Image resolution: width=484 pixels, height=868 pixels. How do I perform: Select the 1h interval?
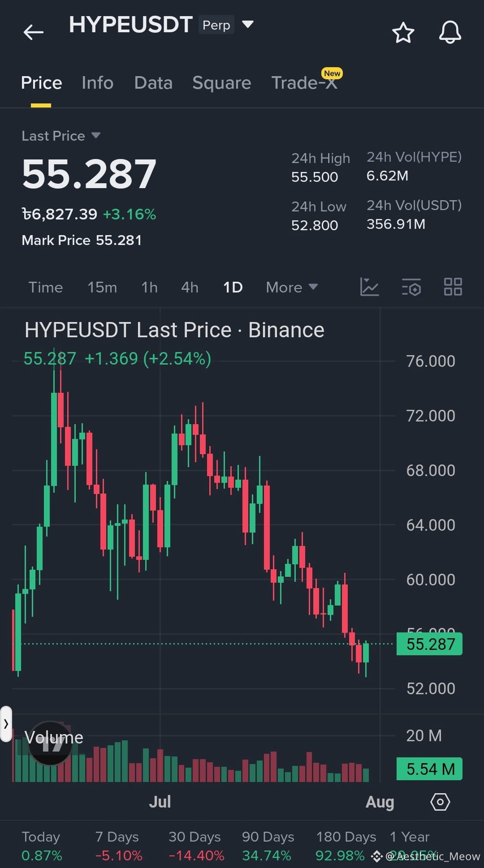tap(149, 287)
